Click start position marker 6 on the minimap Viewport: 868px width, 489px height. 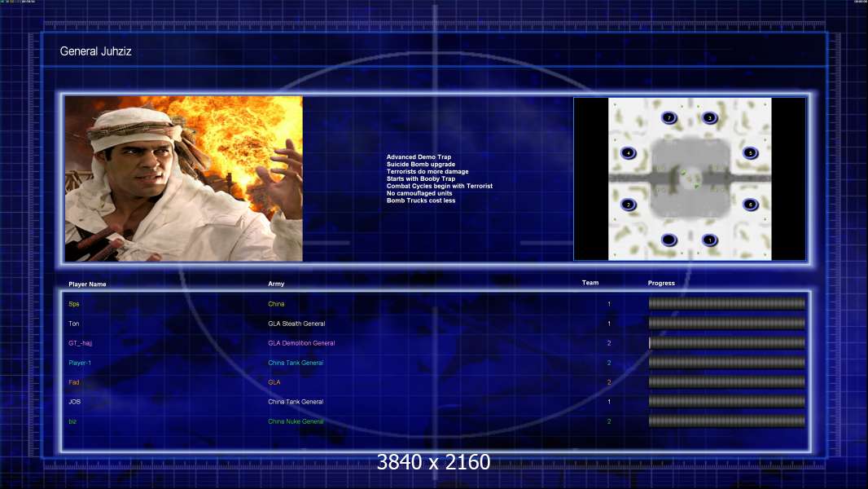point(751,205)
